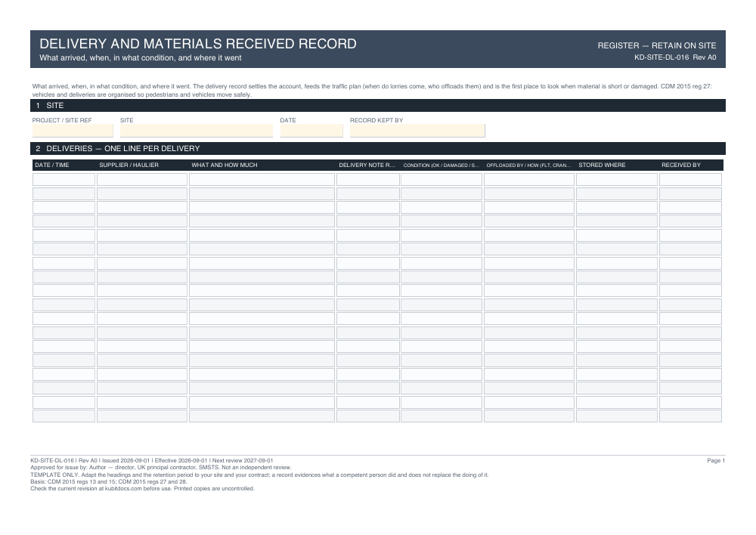Click last-row cell under Date / Time column
The image size is (756, 535).
click(64, 416)
